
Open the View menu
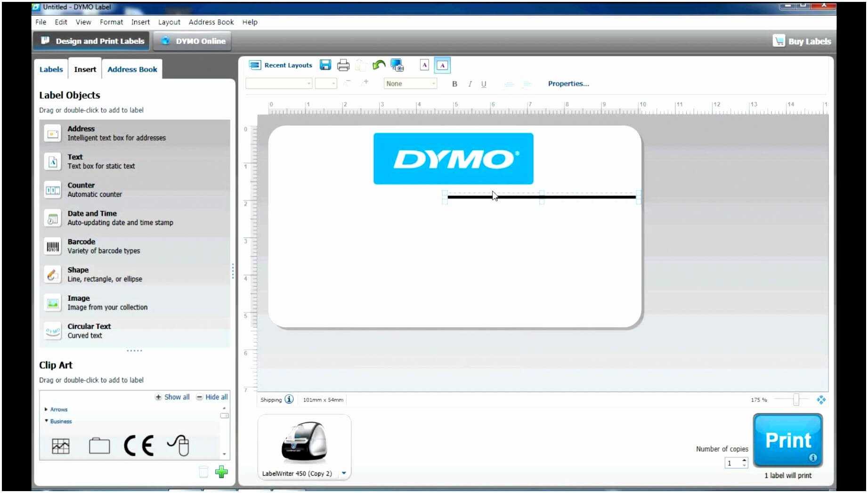[x=83, y=22]
